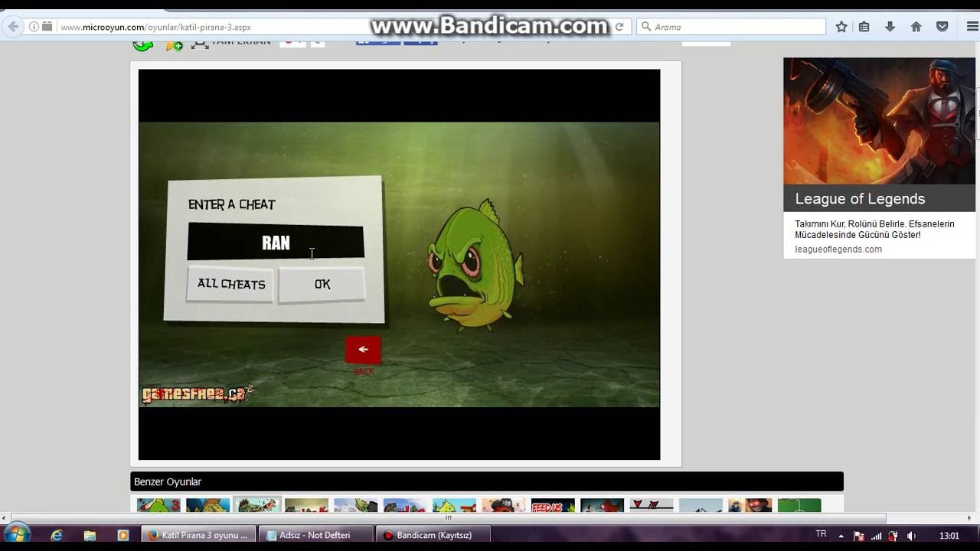Open the Pocket icon in toolbar
The image size is (980, 551).
pyautogui.click(x=942, y=27)
